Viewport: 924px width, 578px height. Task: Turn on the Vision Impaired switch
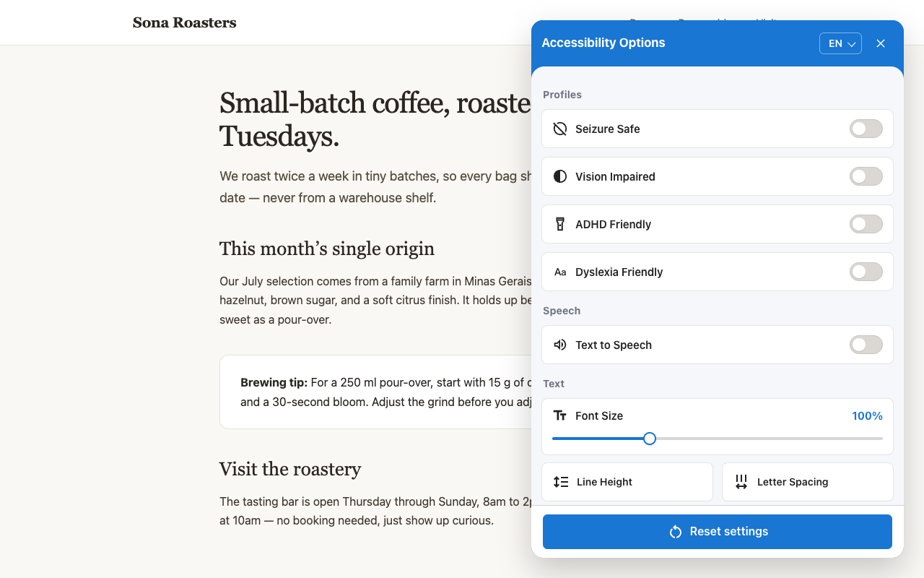pos(866,176)
